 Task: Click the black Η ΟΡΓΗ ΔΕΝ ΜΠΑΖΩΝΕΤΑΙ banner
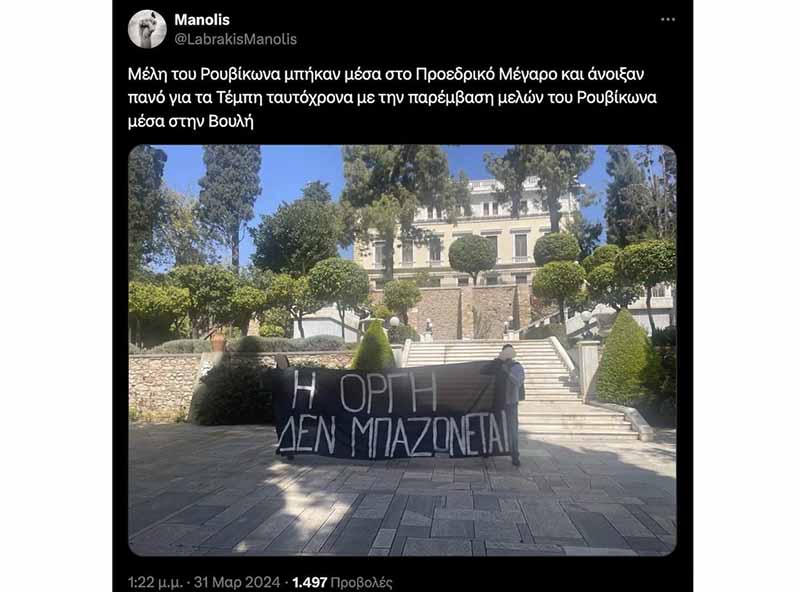(392, 411)
